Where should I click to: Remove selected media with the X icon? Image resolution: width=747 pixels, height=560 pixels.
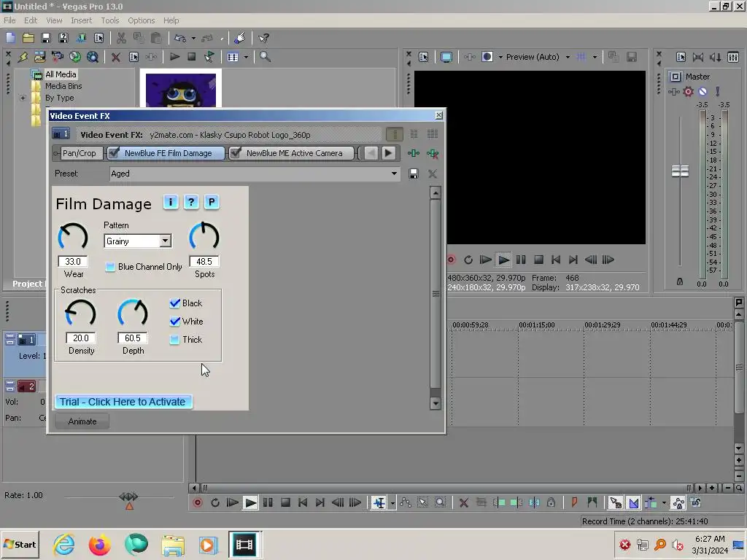tap(116, 57)
